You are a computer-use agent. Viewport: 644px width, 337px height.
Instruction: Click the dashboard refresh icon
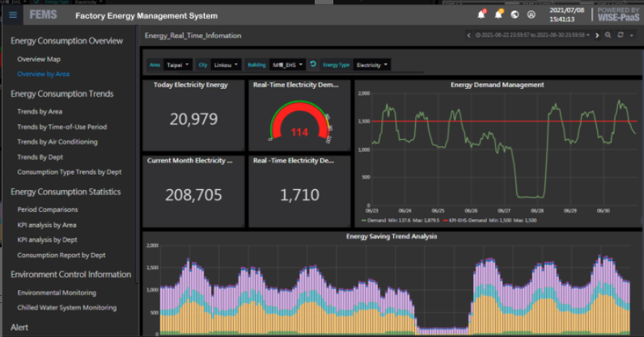pos(621,36)
